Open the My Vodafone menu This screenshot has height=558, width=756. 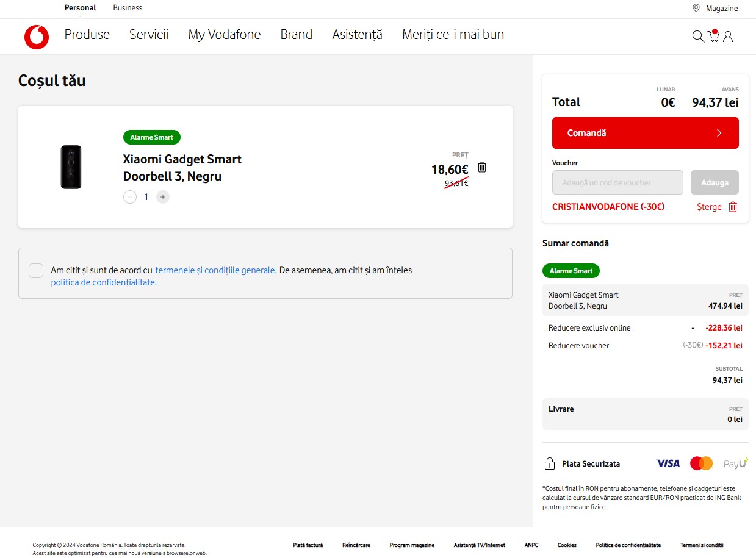(225, 35)
